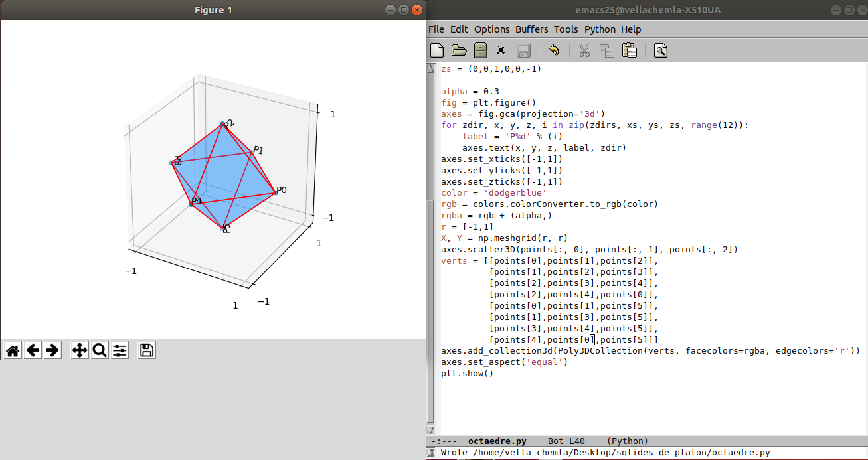
Task: Open Configure subplots settings
Action: pyautogui.click(x=120, y=350)
